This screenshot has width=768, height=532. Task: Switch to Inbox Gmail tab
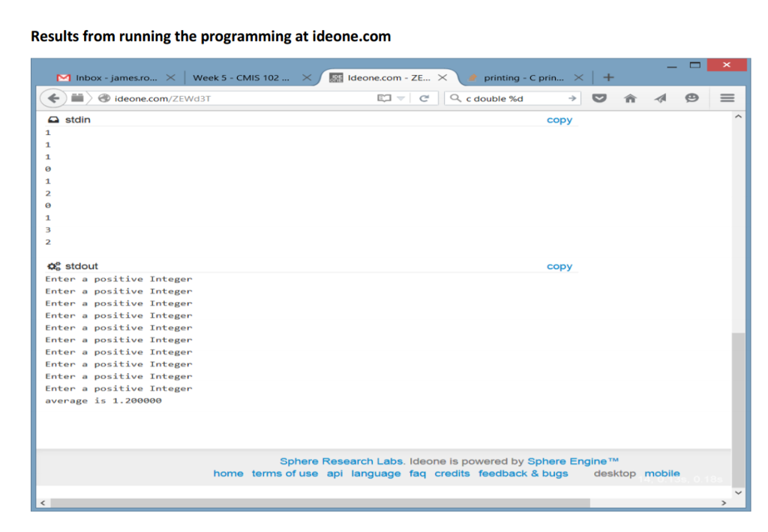pos(107,77)
